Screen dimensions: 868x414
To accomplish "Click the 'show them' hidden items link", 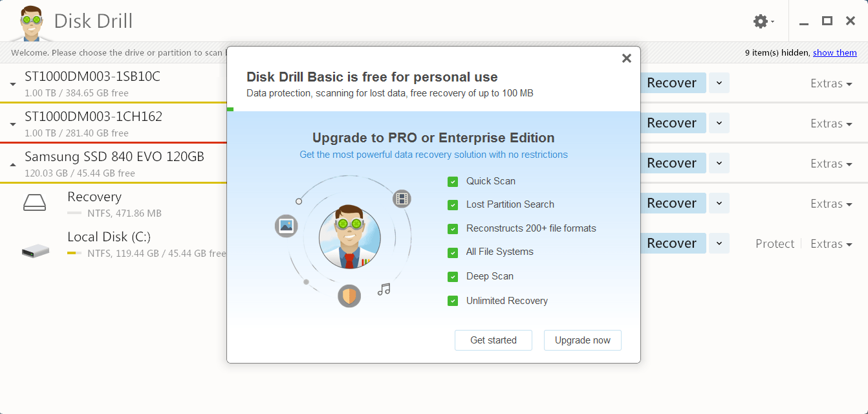I will [x=834, y=53].
